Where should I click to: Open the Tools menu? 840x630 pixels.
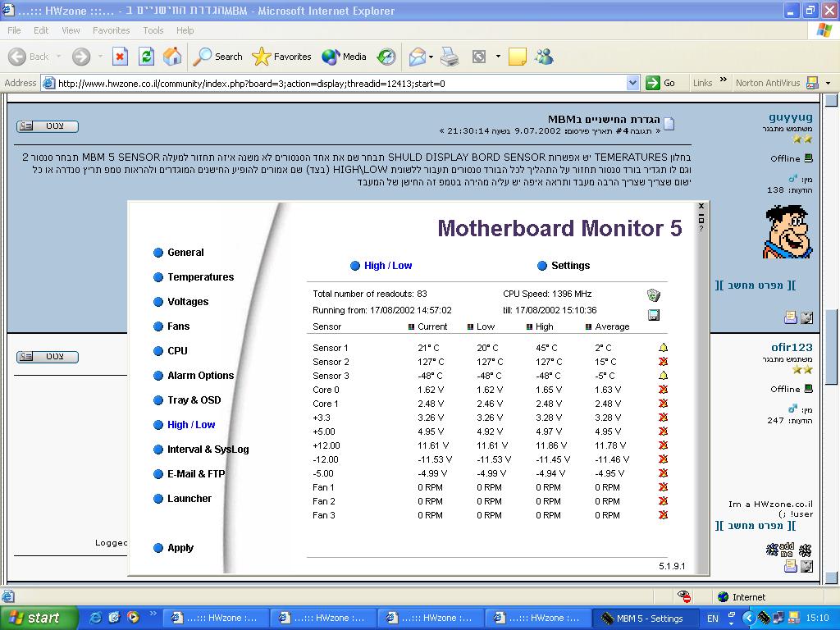pos(153,30)
